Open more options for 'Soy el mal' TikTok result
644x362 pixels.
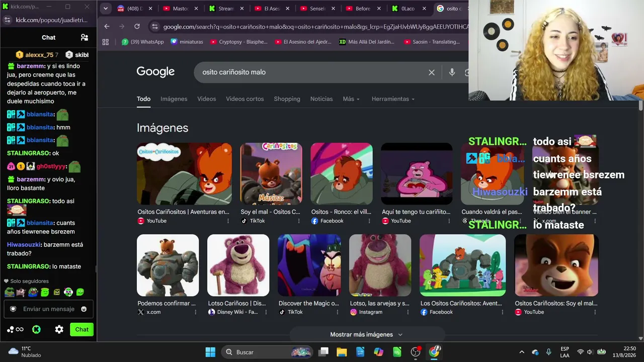(x=298, y=221)
